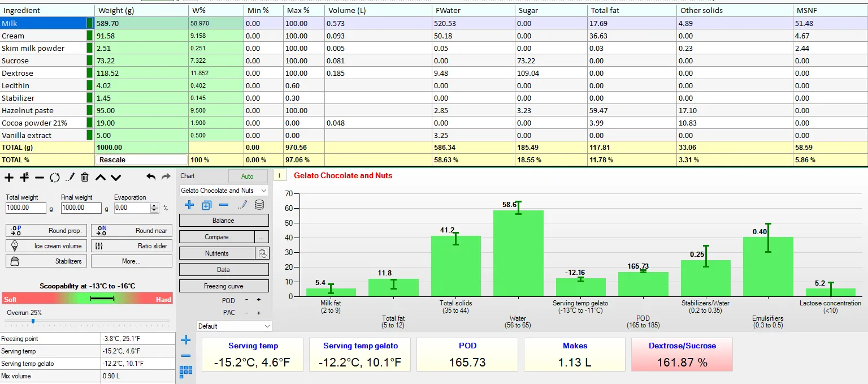868x384 pixels.
Task: Duplicate the chart with the blue copy icon
Action: (x=206, y=205)
